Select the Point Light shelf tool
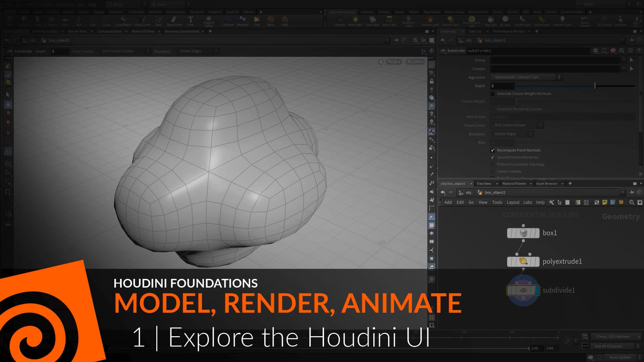Screen dimensions: 644x362 [355, 21]
